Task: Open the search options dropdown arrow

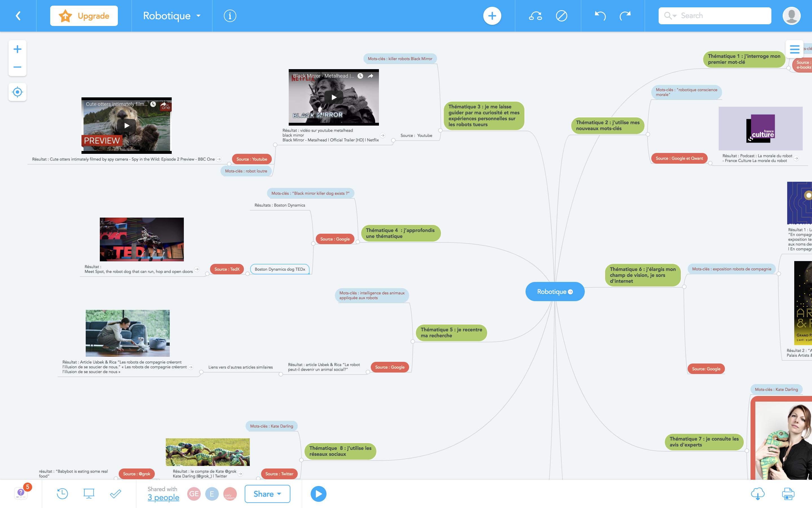Action: [674, 16]
